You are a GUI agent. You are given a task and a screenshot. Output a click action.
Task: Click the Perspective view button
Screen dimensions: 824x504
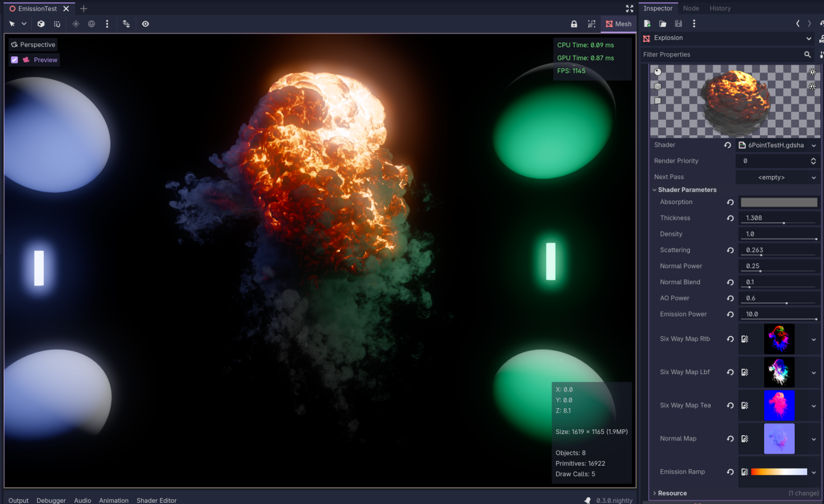(33, 45)
